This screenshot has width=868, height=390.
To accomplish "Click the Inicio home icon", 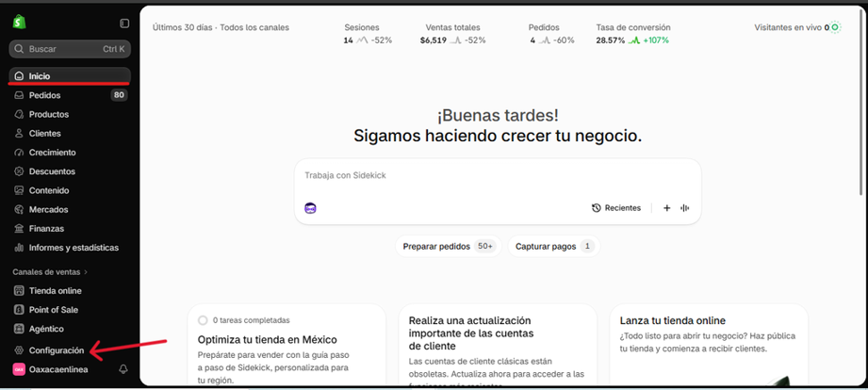I will click(20, 76).
